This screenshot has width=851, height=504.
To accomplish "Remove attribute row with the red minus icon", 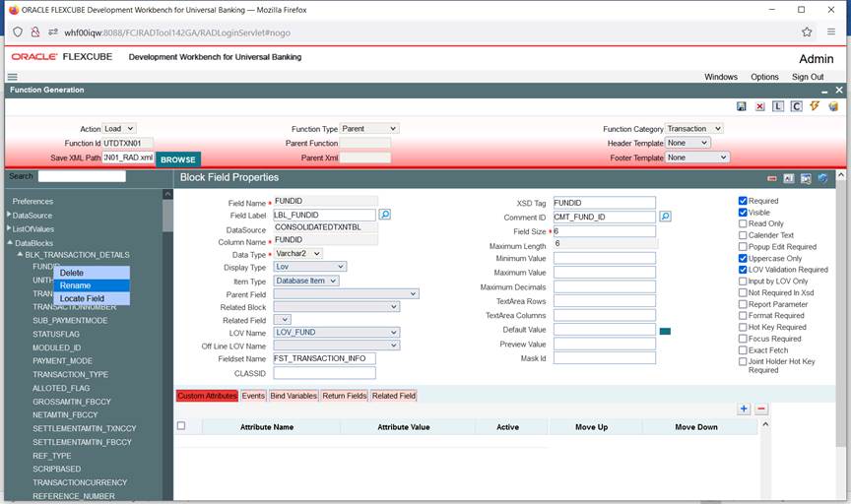I will pos(761,409).
